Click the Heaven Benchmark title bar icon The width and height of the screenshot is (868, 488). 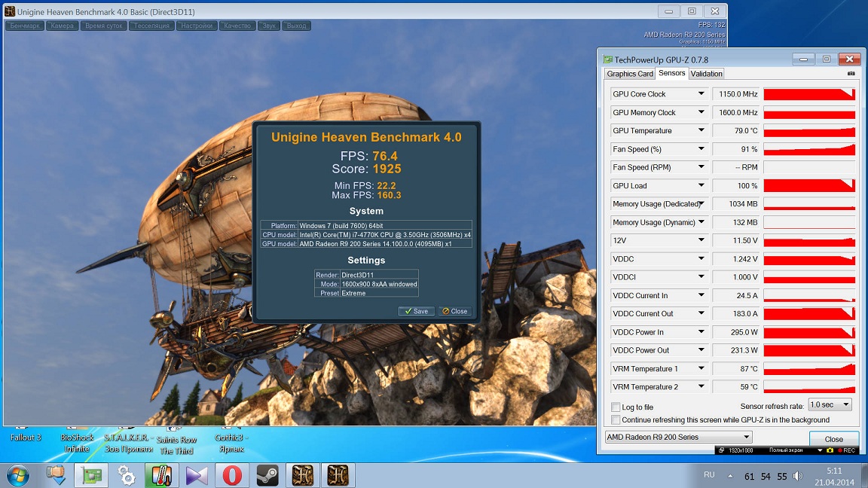pyautogui.click(x=9, y=11)
